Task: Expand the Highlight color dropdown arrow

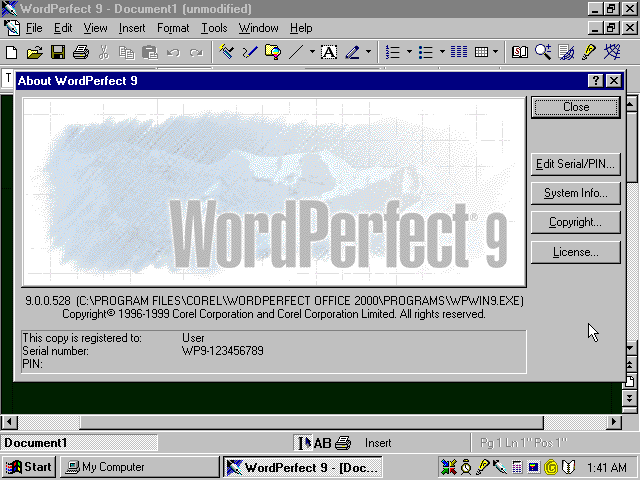Action: click(369, 52)
